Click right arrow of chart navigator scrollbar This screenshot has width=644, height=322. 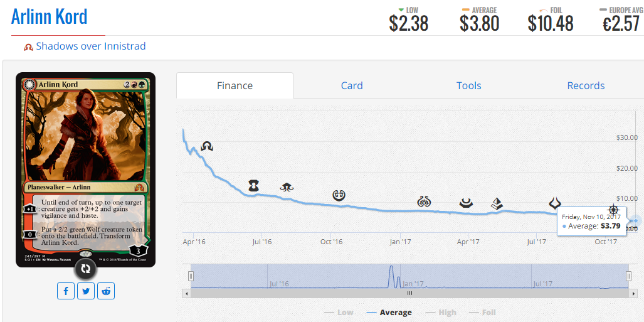pos(633,294)
